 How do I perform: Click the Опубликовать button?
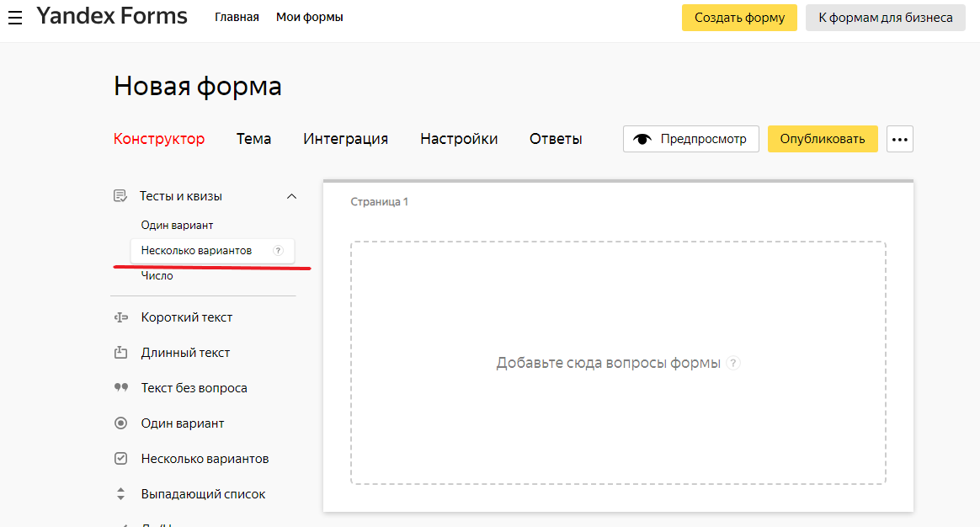click(x=823, y=139)
